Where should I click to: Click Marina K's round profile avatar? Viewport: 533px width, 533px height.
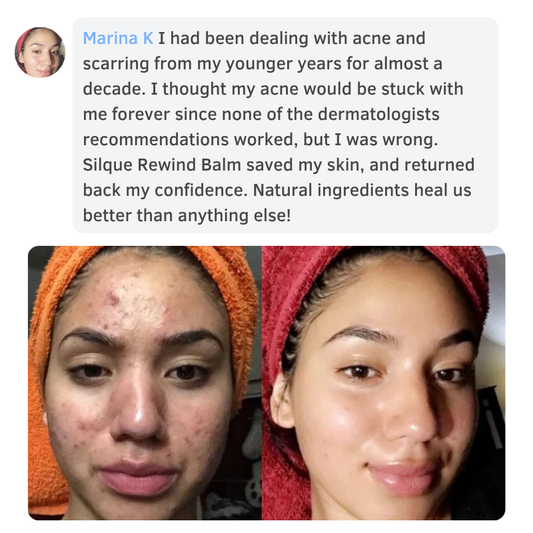(x=40, y=52)
